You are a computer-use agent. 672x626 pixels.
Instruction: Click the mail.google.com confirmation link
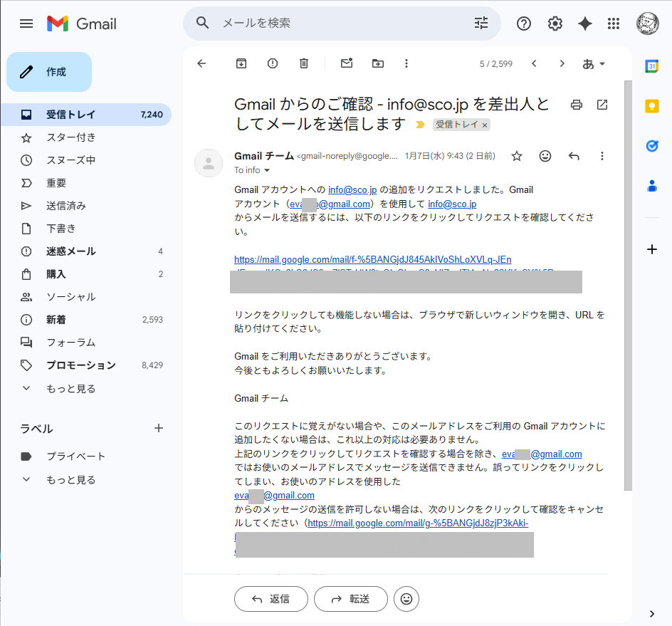tap(372, 259)
